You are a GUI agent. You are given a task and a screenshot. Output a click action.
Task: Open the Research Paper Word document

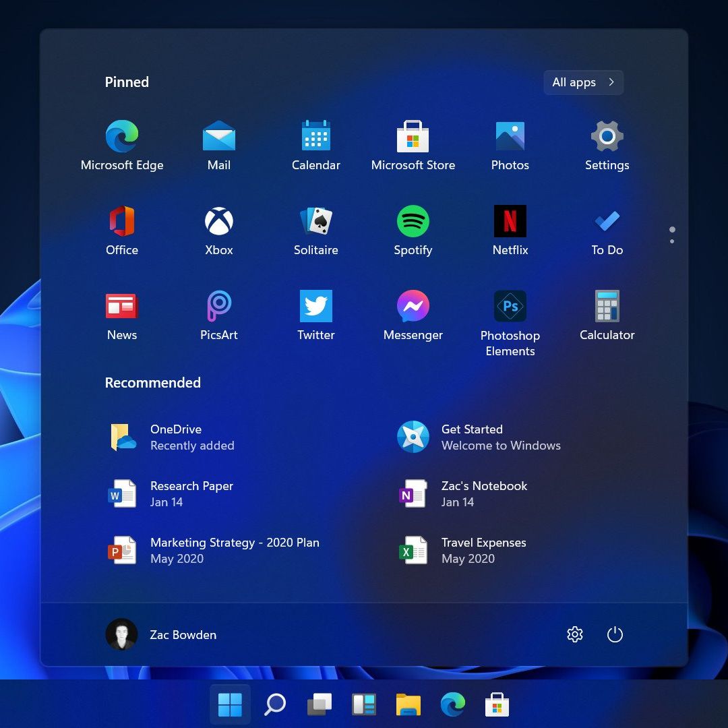point(191,493)
